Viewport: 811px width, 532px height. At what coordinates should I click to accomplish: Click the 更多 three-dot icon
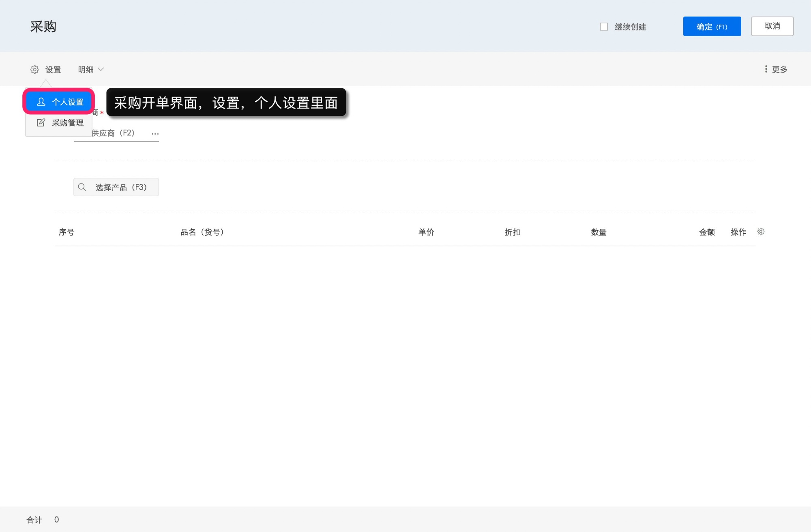click(x=766, y=69)
